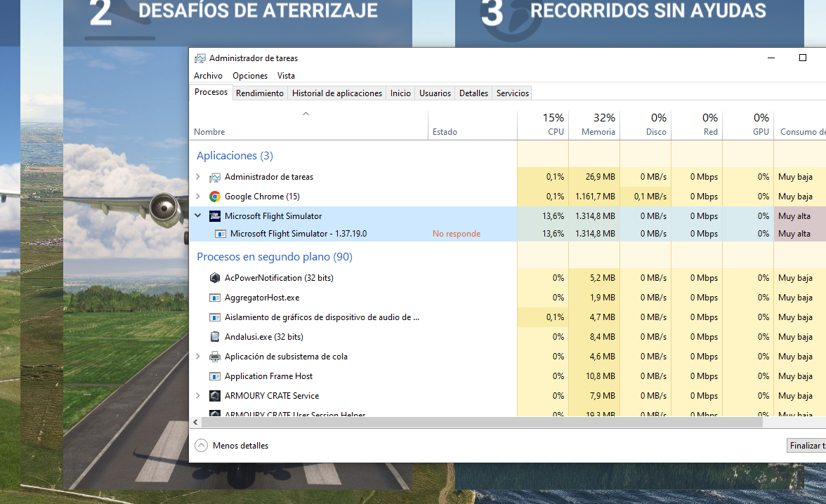Image resolution: width=826 pixels, height=504 pixels.
Task: Switch to the Procesos tab
Action: [211, 92]
